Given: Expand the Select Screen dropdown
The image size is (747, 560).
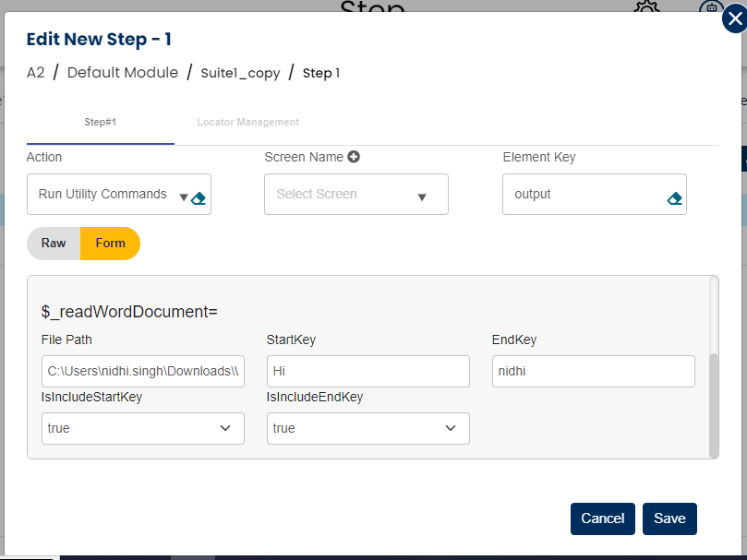Looking at the screenshot, I should coord(355,195).
